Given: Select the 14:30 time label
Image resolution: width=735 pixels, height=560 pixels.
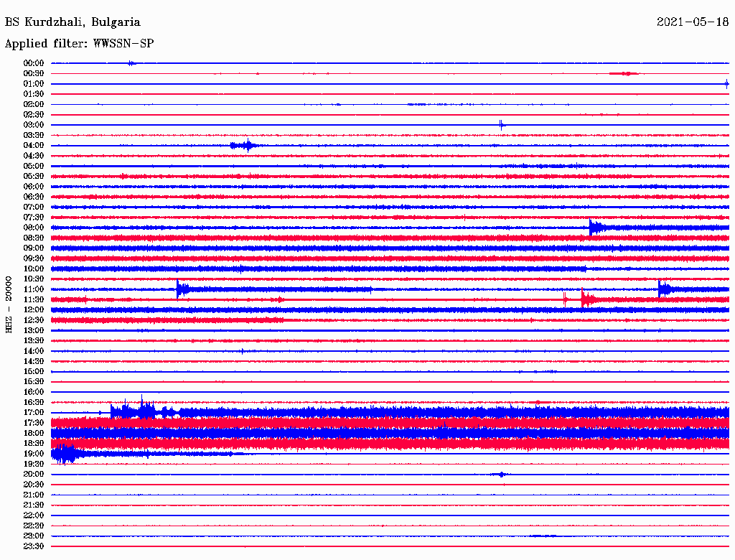Looking at the screenshot, I should pyautogui.click(x=34, y=361).
